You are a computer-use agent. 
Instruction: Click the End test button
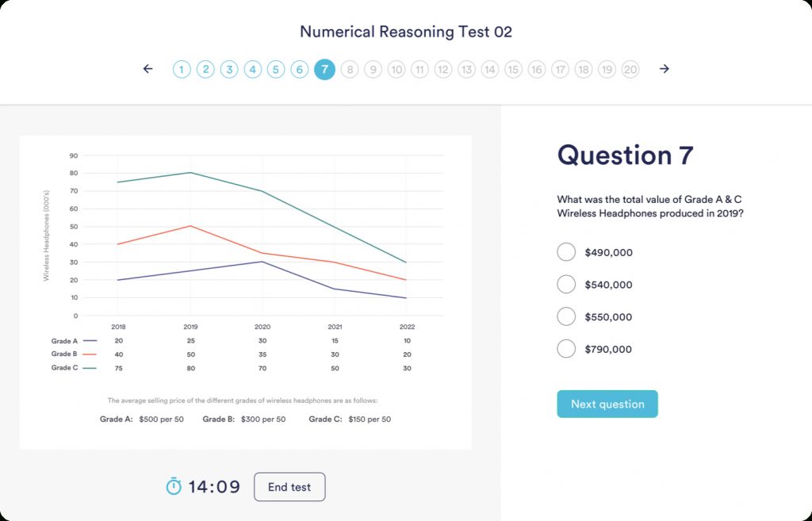pos(289,487)
